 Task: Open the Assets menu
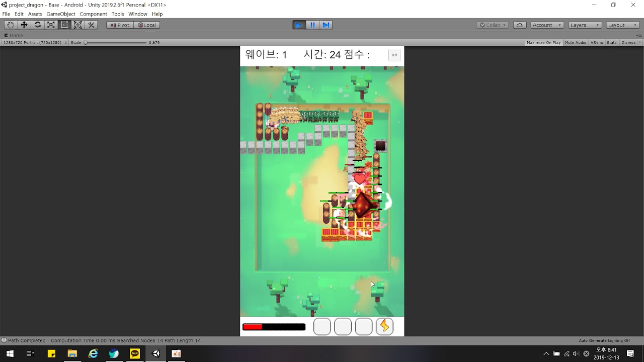pos(35,14)
